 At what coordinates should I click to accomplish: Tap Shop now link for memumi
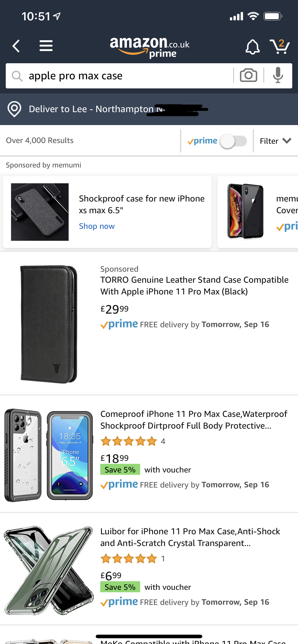[97, 226]
